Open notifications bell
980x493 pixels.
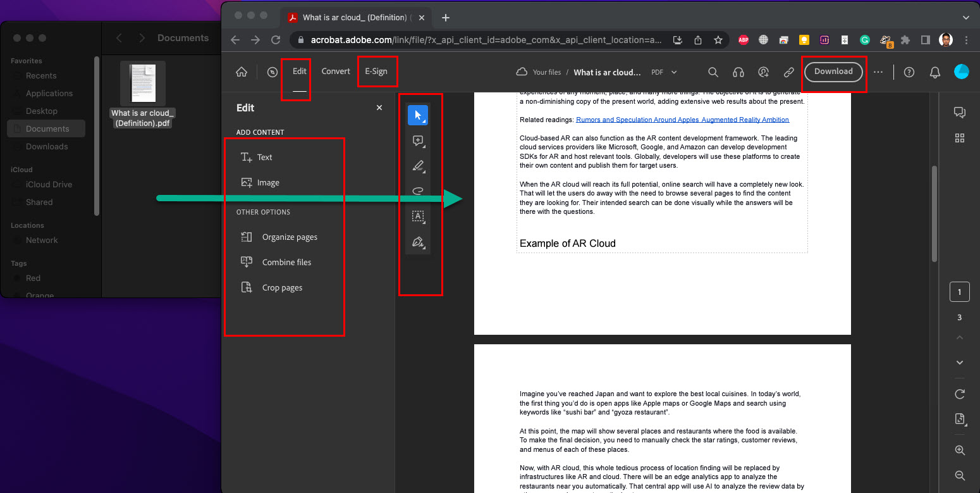click(935, 72)
